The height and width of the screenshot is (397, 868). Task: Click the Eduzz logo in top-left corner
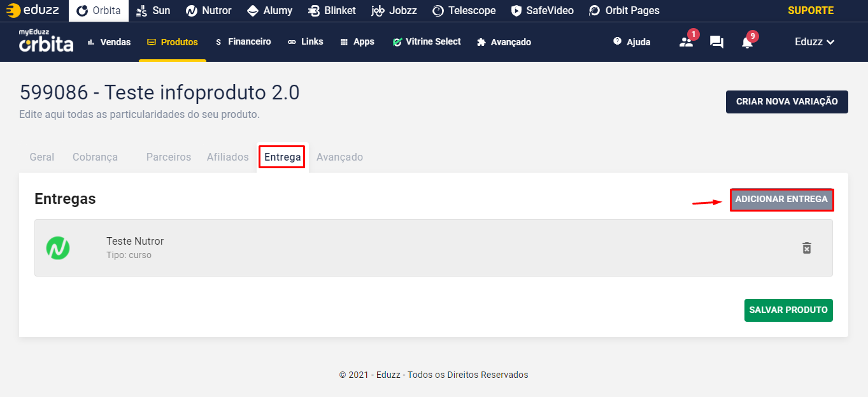(x=33, y=10)
